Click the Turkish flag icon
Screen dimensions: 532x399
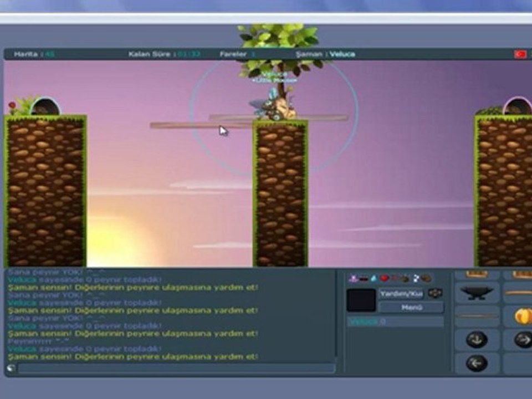[520, 54]
